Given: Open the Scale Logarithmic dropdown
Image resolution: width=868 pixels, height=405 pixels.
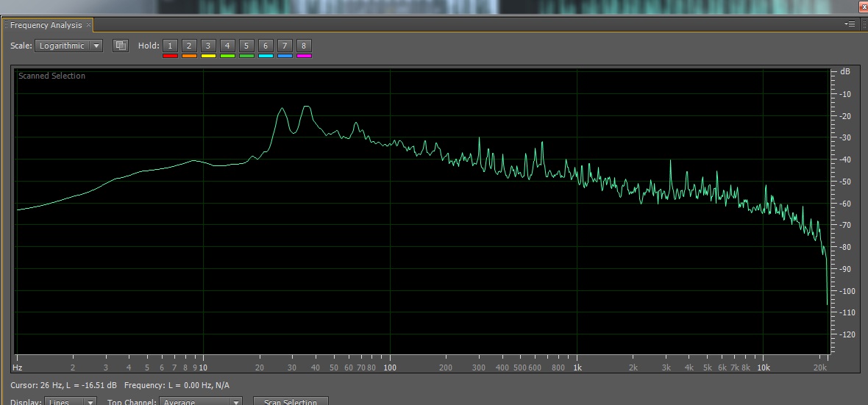Looking at the screenshot, I should 68,46.
